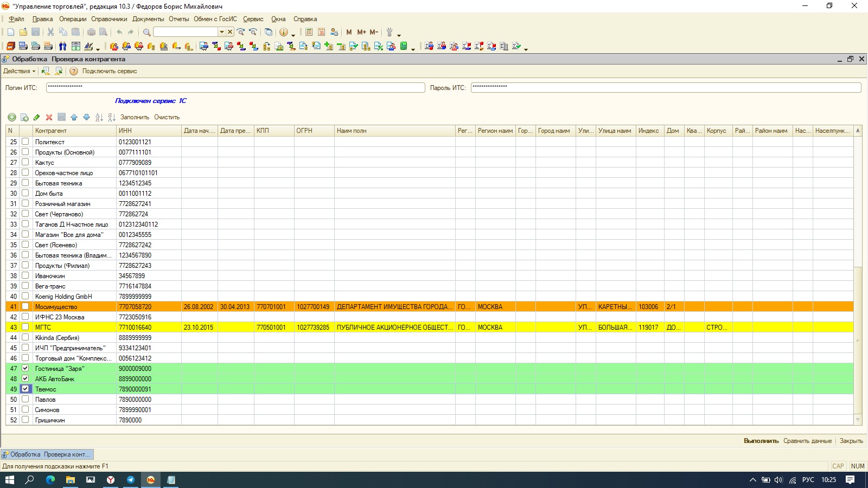Click the two-people icon in second toolbar
The height and width of the screenshot is (488, 868).
tap(63, 47)
